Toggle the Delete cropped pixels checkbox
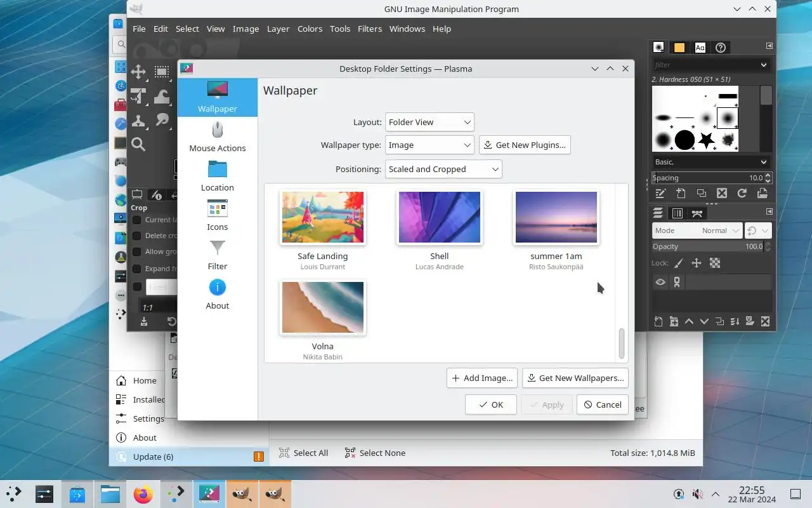Viewport: 812px width, 508px height. 136,236
